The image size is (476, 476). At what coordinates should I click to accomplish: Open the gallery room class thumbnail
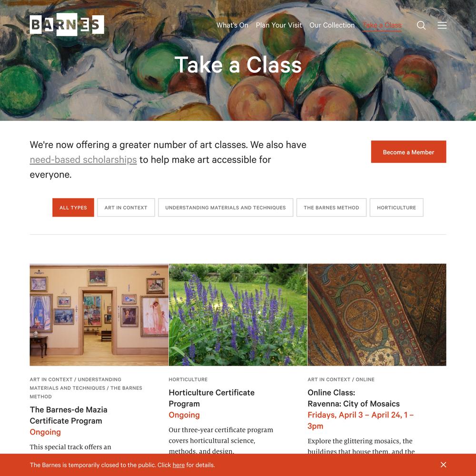pos(99,315)
